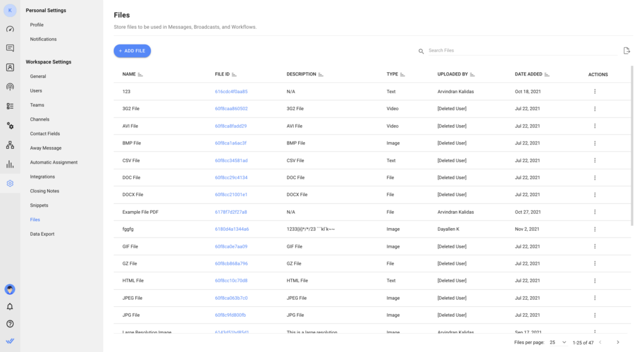Screen dimensions: 644x352
Task: Click in the Search Files field
Action: (523, 50)
